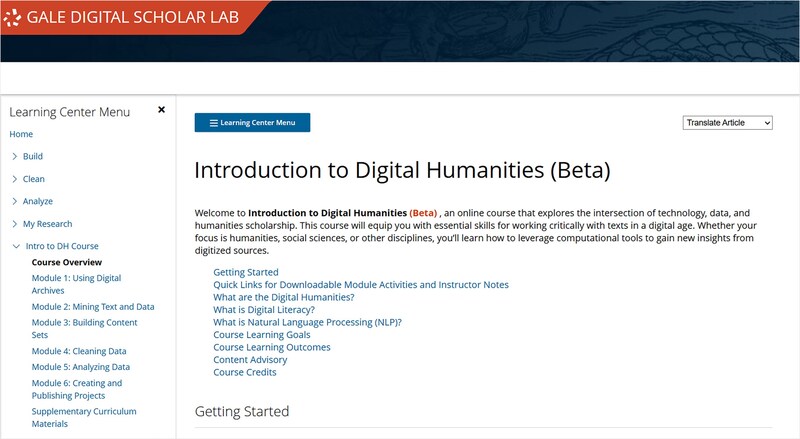
Task: Open Module 5: Analyzing Data
Action: tap(81, 367)
